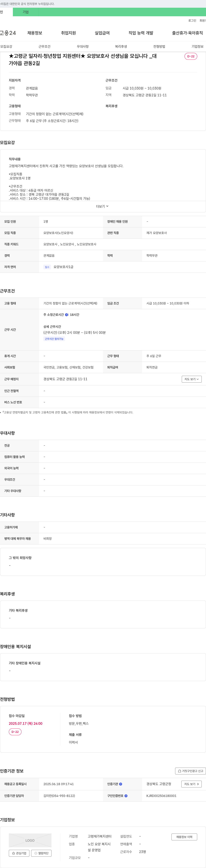Expand 더보기 to show full job description
Screen dimensions: 206x868
(102, 206)
